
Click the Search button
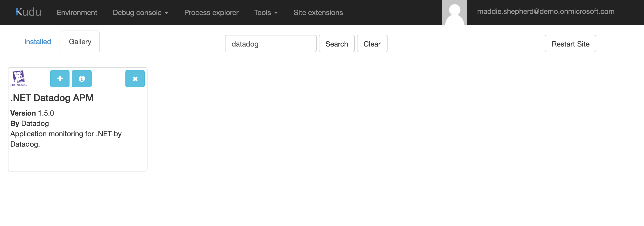(x=337, y=43)
